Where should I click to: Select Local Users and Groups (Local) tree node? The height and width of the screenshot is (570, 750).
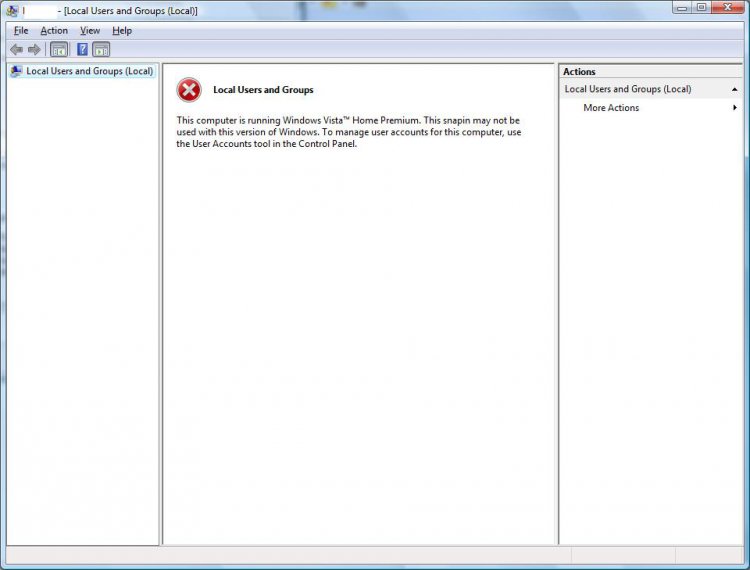coord(89,71)
